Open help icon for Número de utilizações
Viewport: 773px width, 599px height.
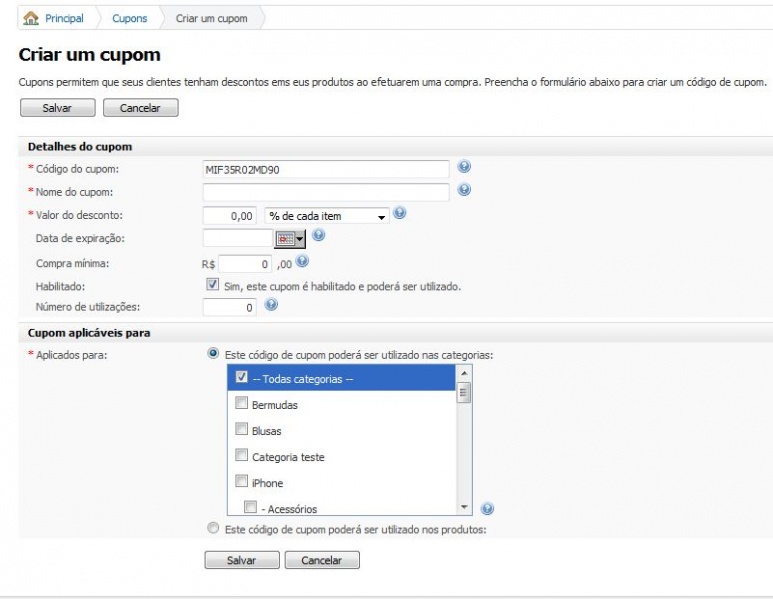tap(271, 305)
